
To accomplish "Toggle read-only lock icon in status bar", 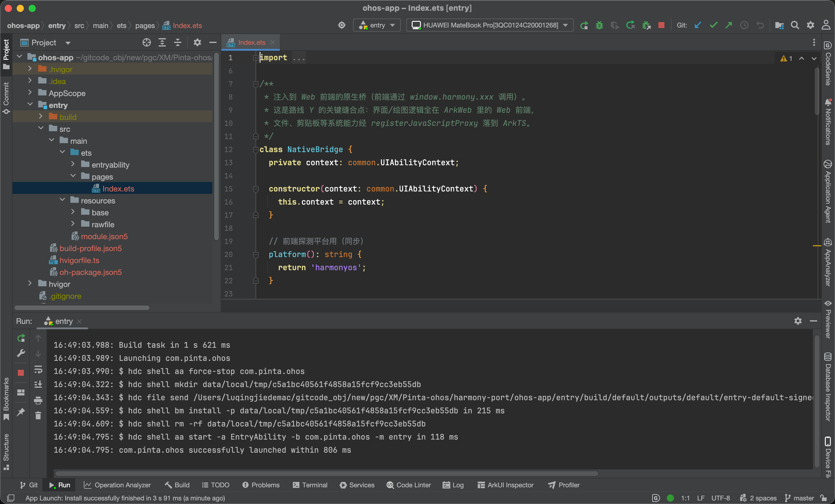I will (x=823, y=498).
